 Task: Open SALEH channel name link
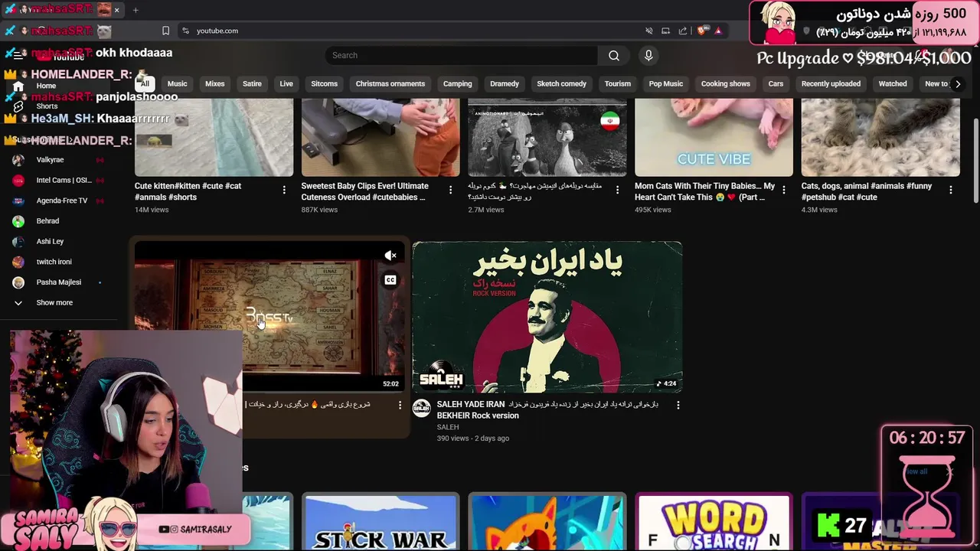click(448, 427)
